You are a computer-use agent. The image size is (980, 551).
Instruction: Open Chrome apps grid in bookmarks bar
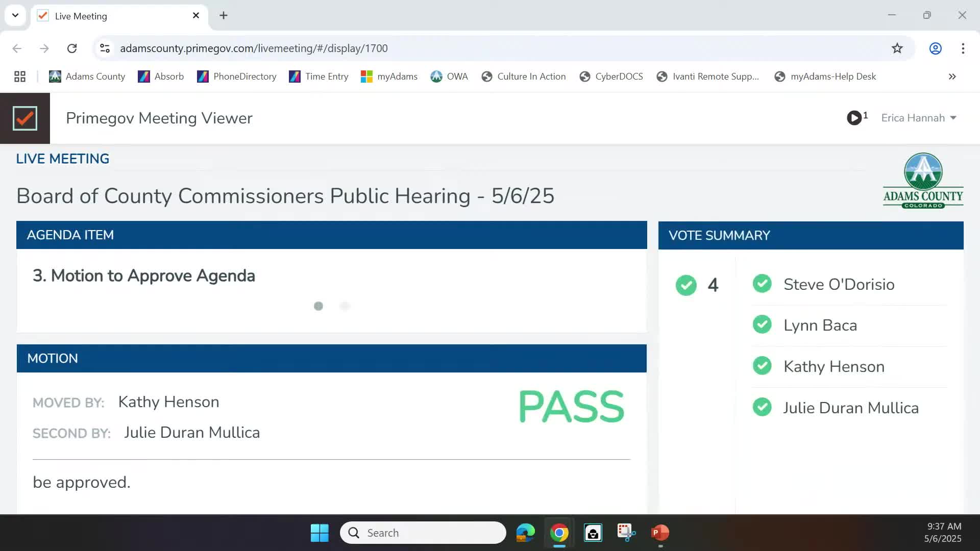20,77
